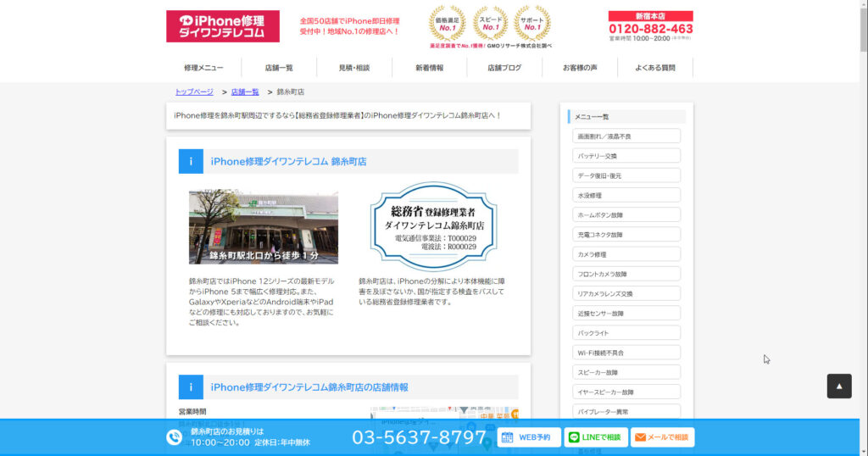Select Wi-Fi接続不具合 in the side menu

tap(626, 353)
